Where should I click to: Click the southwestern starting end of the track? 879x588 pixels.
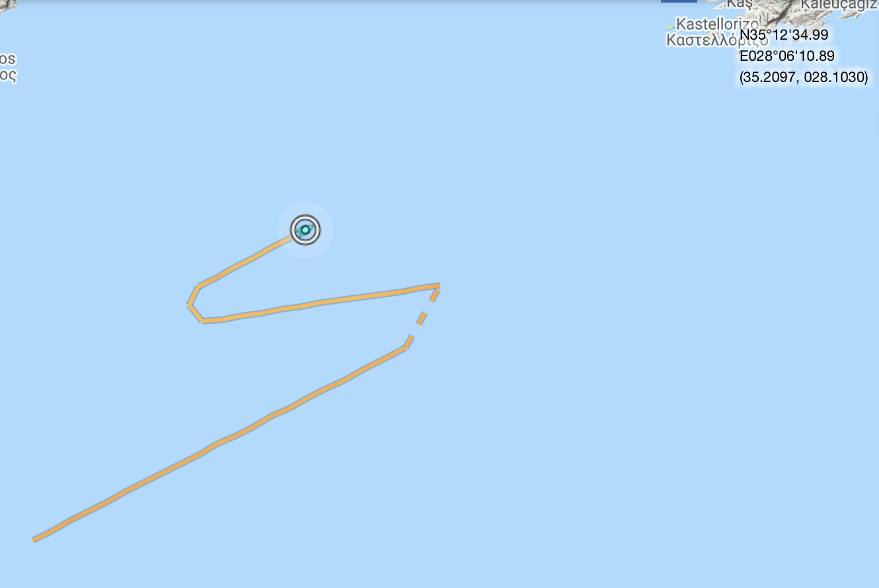[35, 539]
